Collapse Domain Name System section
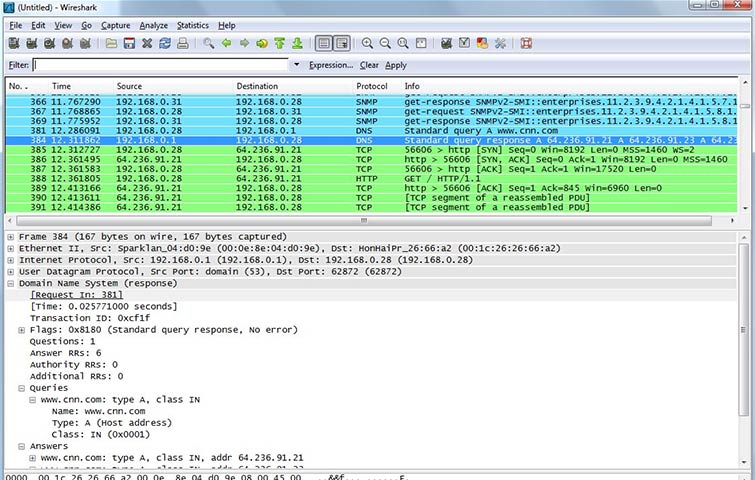 11,284
